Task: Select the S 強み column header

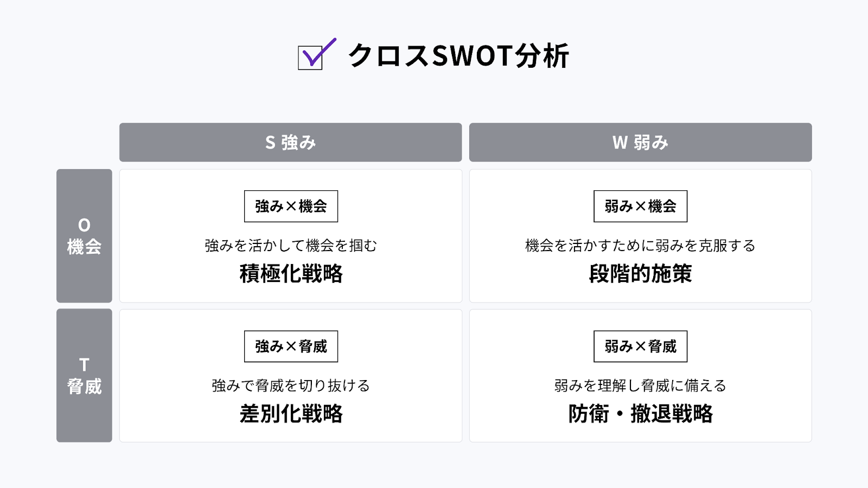Action: [x=290, y=143]
